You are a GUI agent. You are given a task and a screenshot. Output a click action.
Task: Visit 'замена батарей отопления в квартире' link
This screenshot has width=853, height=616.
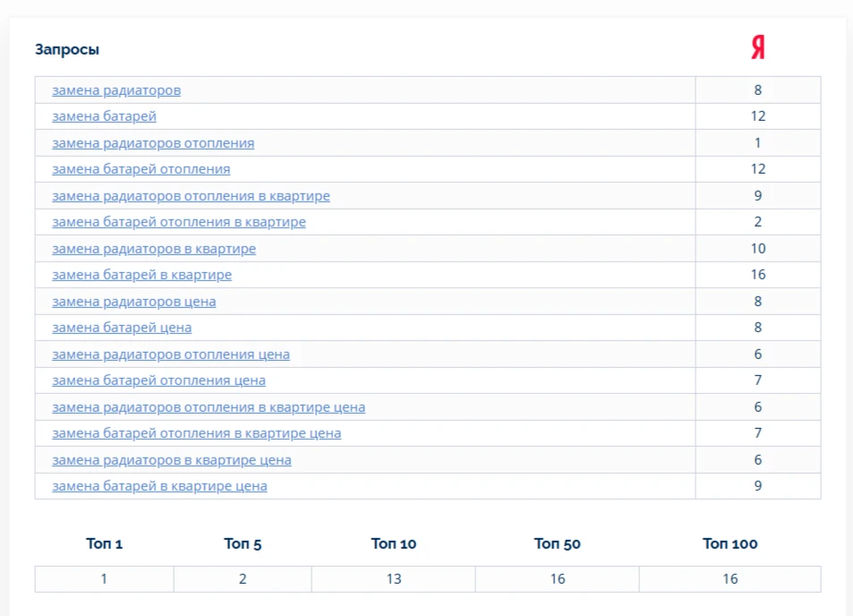tap(179, 222)
